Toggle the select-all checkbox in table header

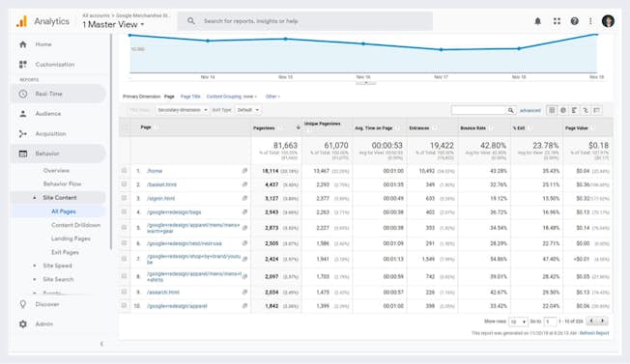coord(125,127)
